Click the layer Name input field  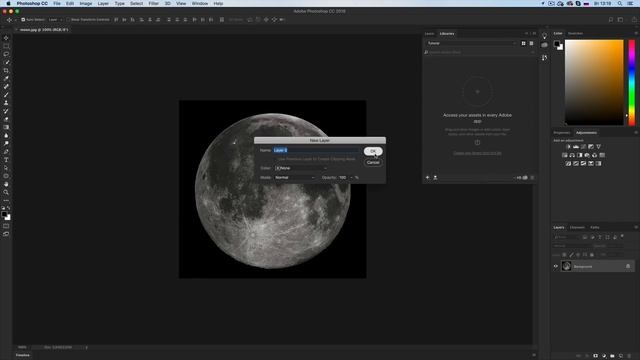pos(316,150)
